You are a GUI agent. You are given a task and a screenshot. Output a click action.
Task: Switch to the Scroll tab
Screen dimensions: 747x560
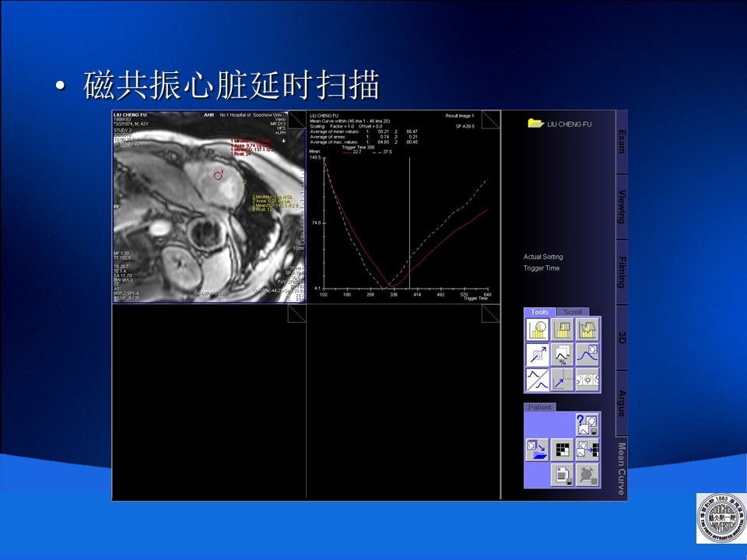(x=573, y=312)
